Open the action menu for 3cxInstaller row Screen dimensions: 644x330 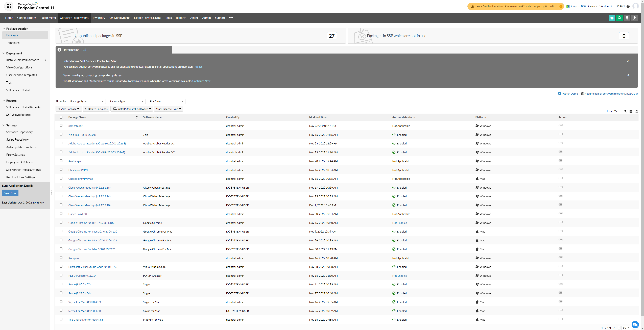tap(561, 125)
